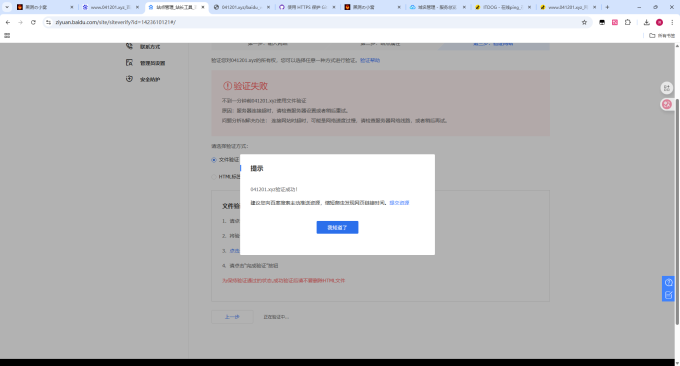Click the status text right of 上一步
Image resolution: width=680 pixels, height=366 pixels.
(276, 317)
